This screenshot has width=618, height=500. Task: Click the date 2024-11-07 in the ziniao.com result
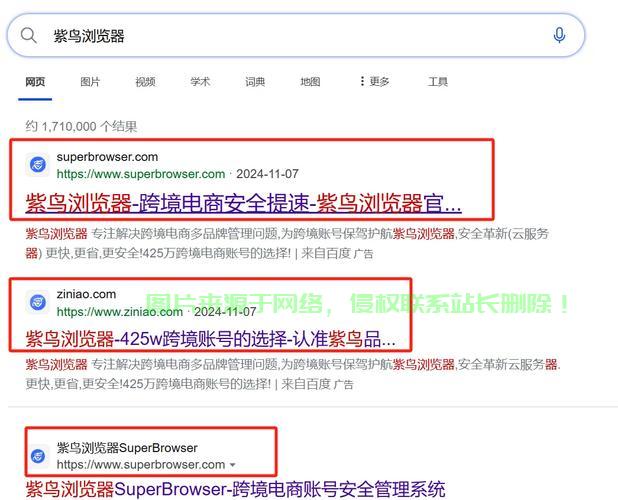click(x=225, y=312)
